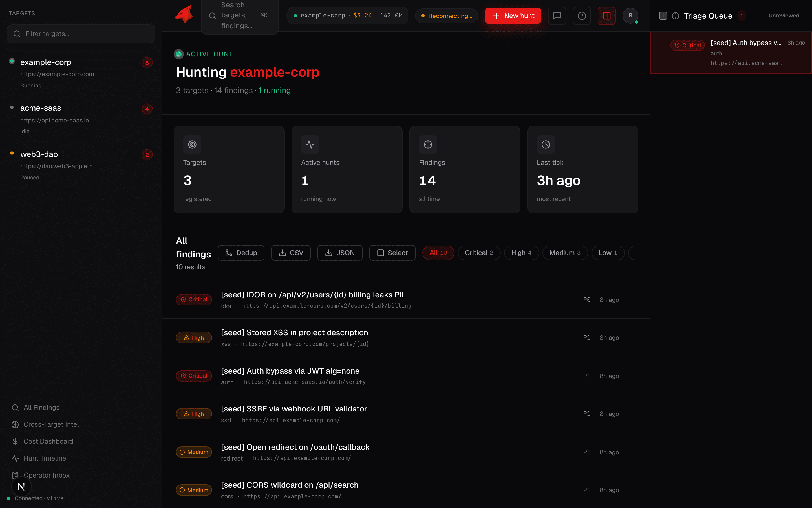Click the P0 priority on IDOR row
This screenshot has width=812, height=508.
click(x=587, y=300)
